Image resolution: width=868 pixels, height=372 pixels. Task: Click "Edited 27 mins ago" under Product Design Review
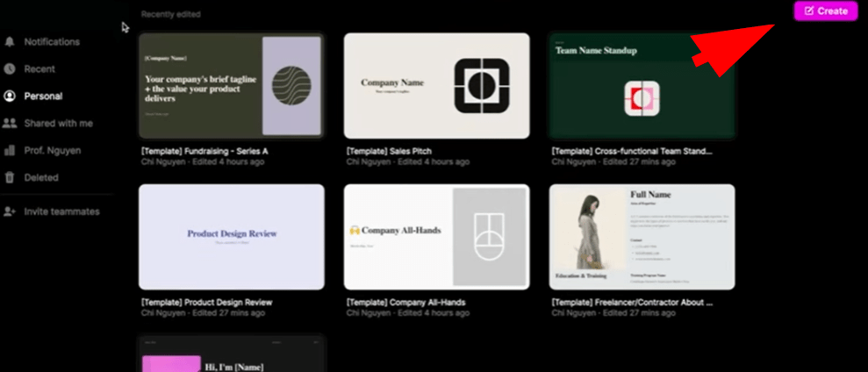pos(228,313)
